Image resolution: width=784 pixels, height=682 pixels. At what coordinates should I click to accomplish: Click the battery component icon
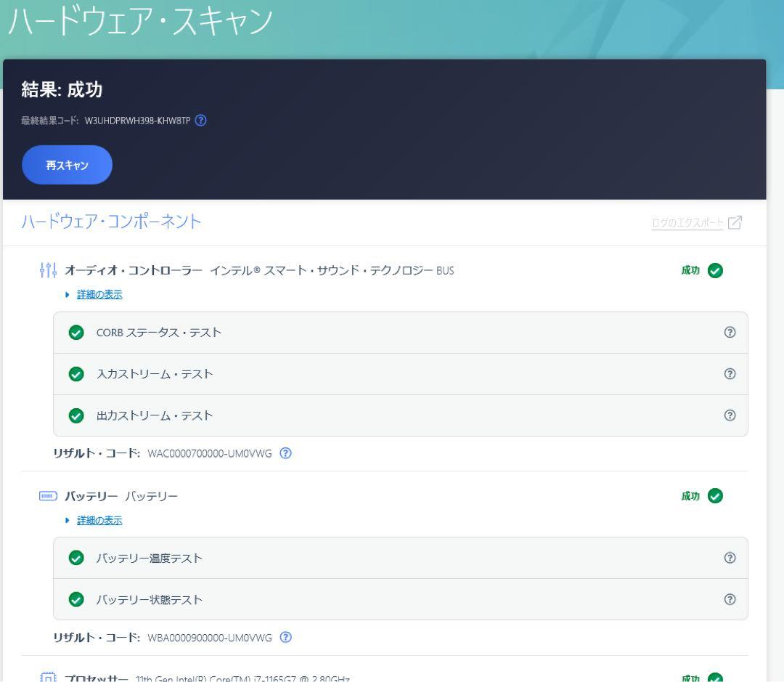pyautogui.click(x=47, y=496)
